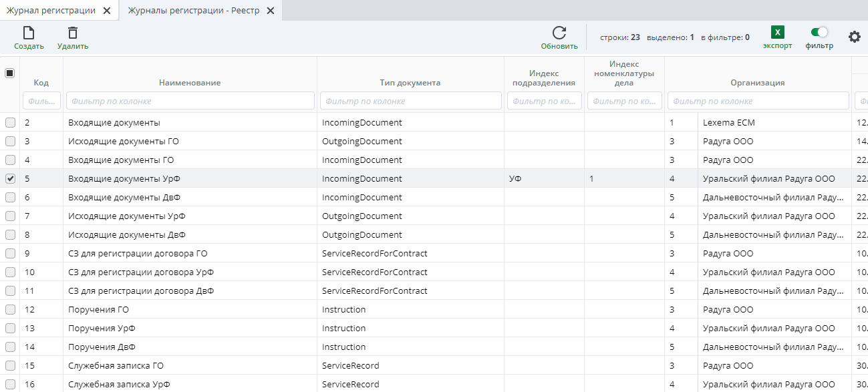Viewport: 868px width, 392px height.
Task: Check the row for СЗ для регистрации договора УрФ
Action: [10, 272]
